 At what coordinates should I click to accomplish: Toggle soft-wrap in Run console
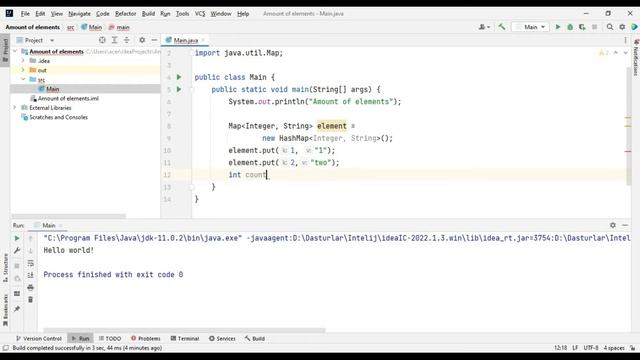(x=31, y=263)
